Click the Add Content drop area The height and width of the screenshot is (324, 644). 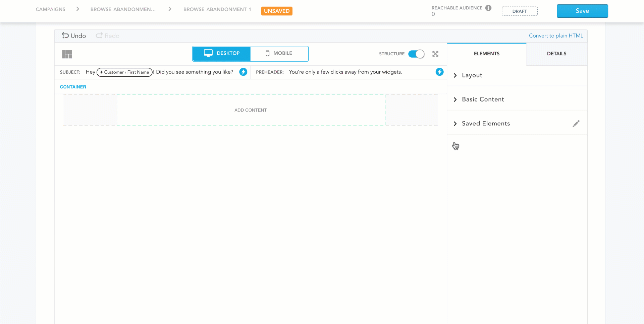(x=251, y=110)
